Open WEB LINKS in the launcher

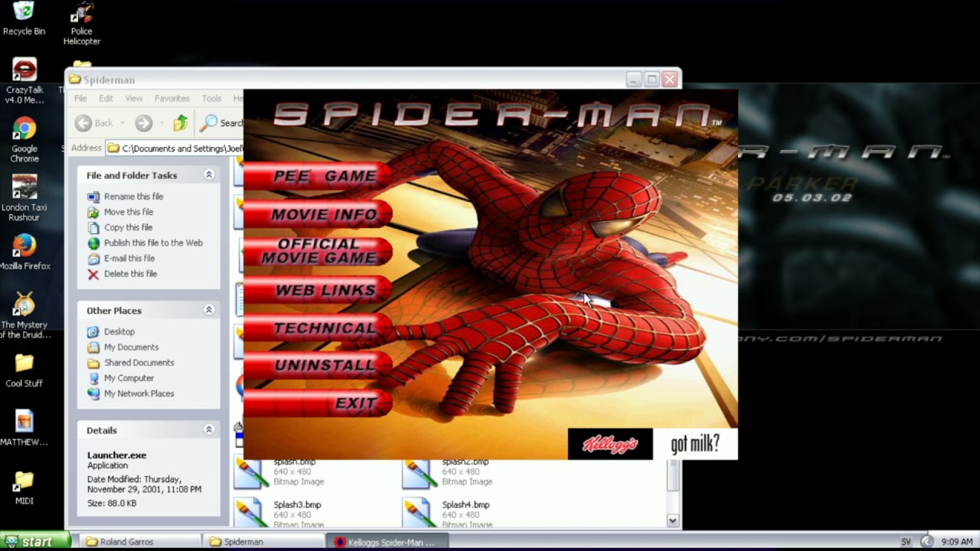click(x=318, y=290)
